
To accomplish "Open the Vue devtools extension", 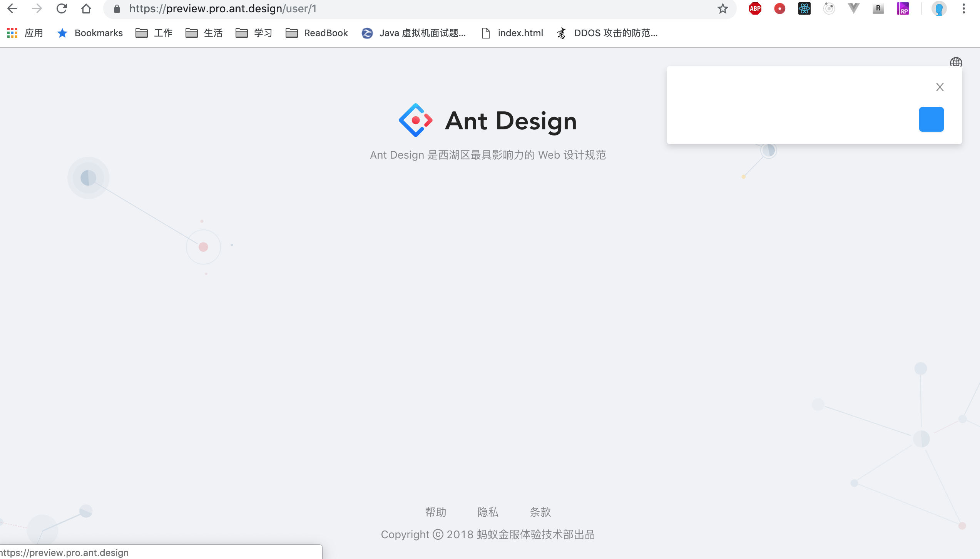I will click(854, 8).
